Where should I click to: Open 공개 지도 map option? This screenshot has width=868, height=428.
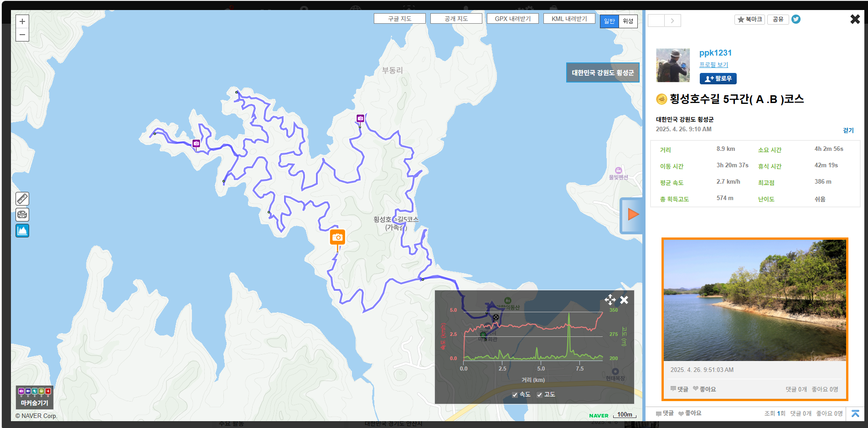tap(456, 19)
